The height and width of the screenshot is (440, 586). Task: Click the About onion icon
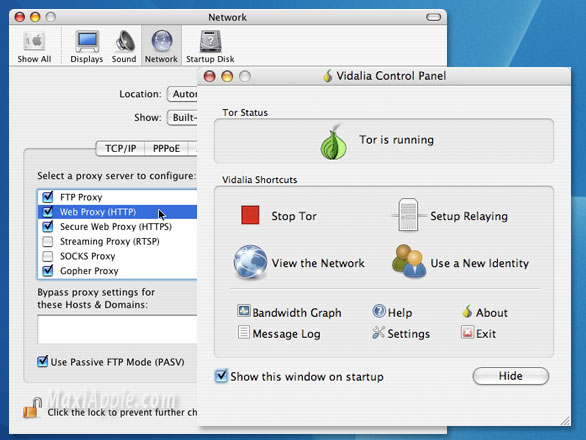467,311
